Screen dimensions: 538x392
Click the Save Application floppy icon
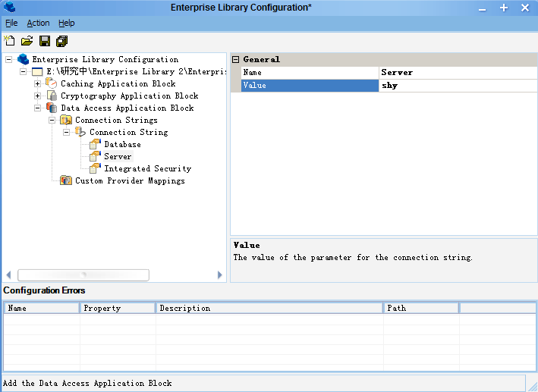[45, 41]
